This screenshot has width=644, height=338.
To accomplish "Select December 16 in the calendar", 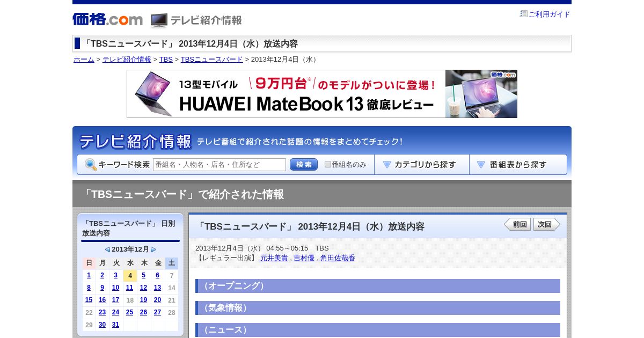I will (102, 300).
